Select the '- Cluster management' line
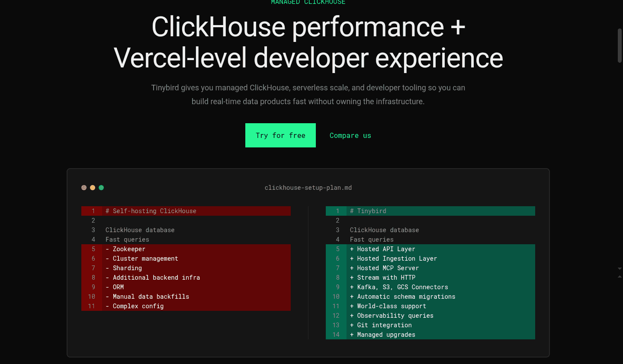The image size is (623, 364). click(x=186, y=259)
